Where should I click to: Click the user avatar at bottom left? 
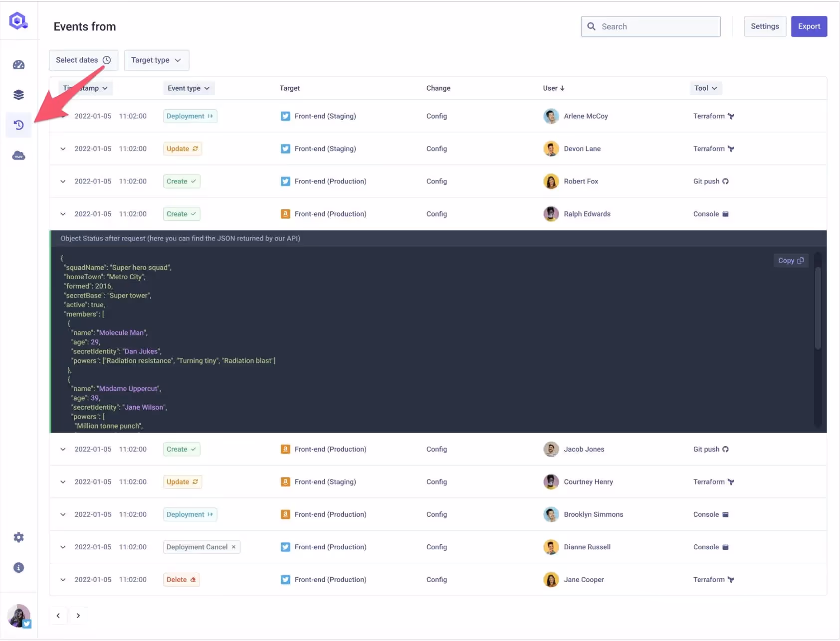pos(18,616)
